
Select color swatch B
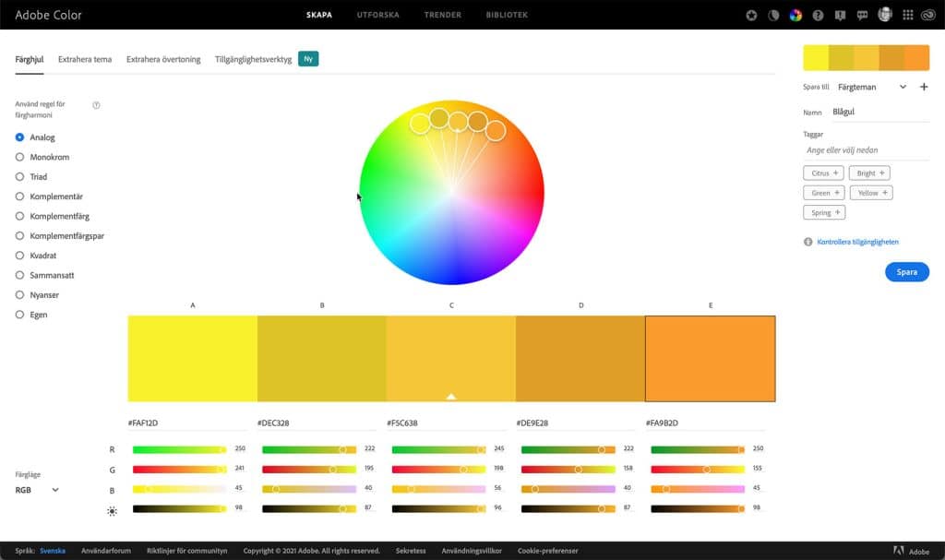pyautogui.click(x=322, y=359)
